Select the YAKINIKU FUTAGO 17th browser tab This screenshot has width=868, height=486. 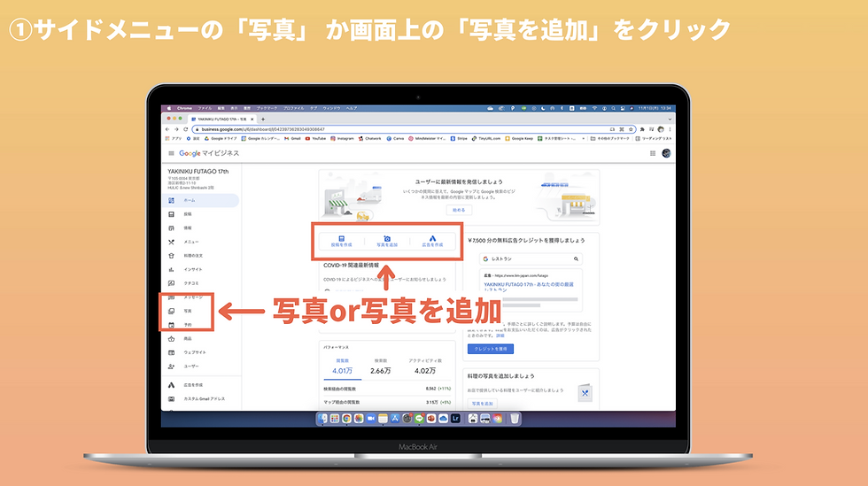221,119
